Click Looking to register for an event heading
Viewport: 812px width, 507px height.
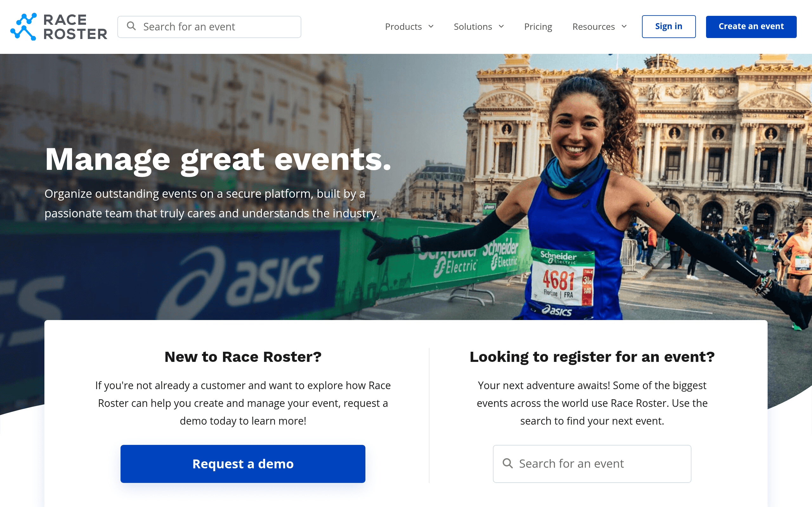[592, 357]
